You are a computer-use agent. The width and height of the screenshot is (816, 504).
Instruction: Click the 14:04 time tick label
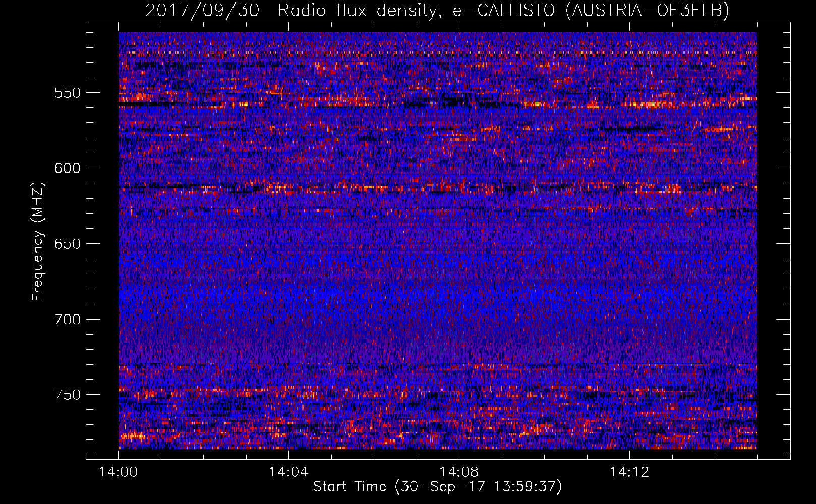click(x=288, y=472)
